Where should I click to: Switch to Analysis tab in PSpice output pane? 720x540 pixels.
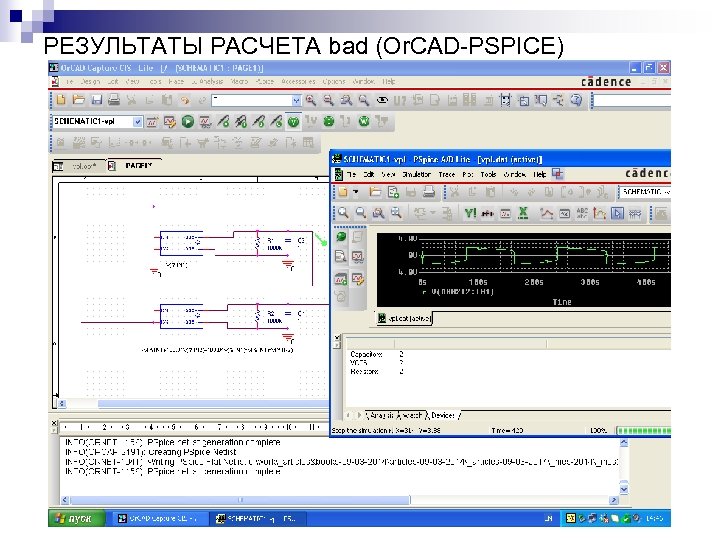382,416
